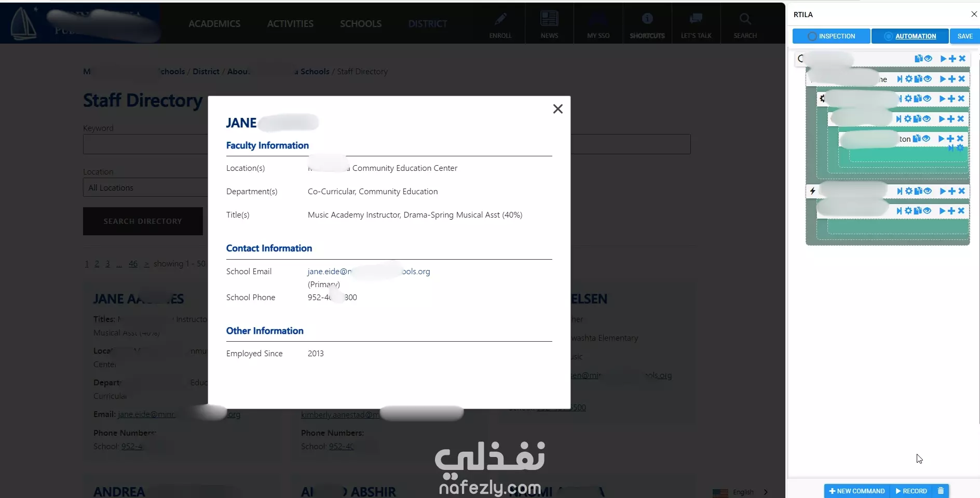The width and height of the screenshot is (980, 498).
Task: Step the lightning-bolt command row
Action: pyautogui.click(x=900, y=191)
